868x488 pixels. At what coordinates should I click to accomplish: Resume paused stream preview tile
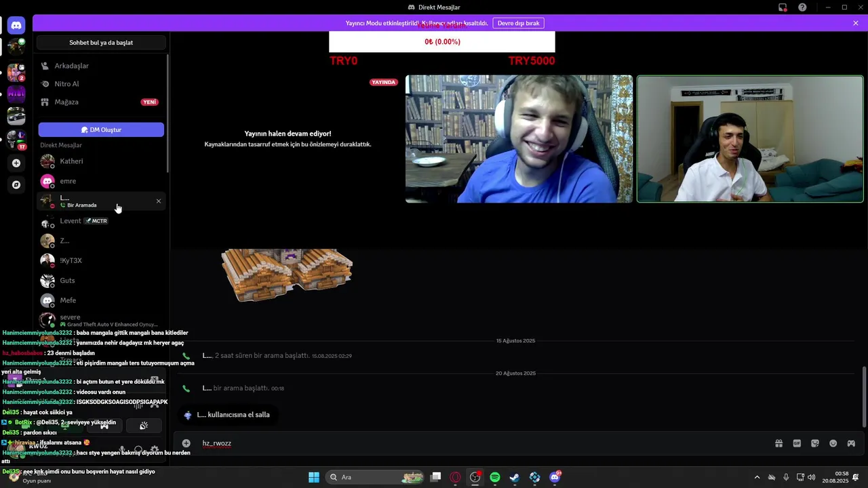pos(288,139)
